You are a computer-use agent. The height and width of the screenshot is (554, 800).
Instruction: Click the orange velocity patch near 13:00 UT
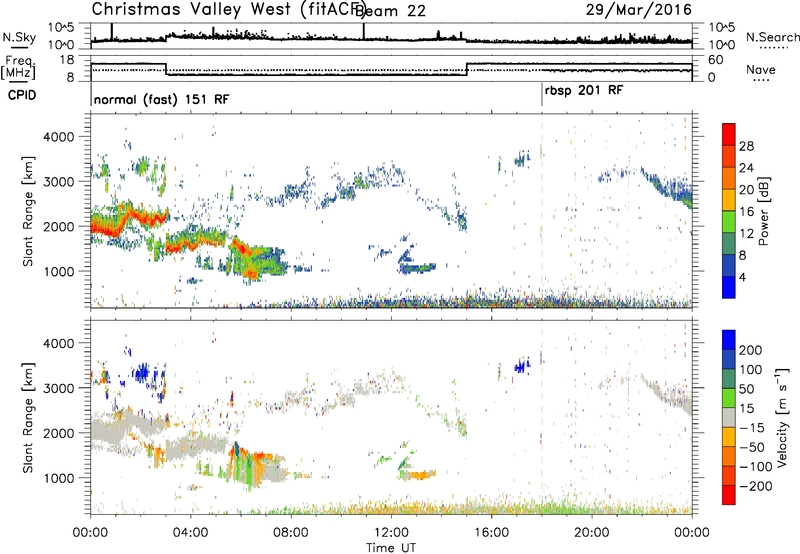(x=419, y=475)
